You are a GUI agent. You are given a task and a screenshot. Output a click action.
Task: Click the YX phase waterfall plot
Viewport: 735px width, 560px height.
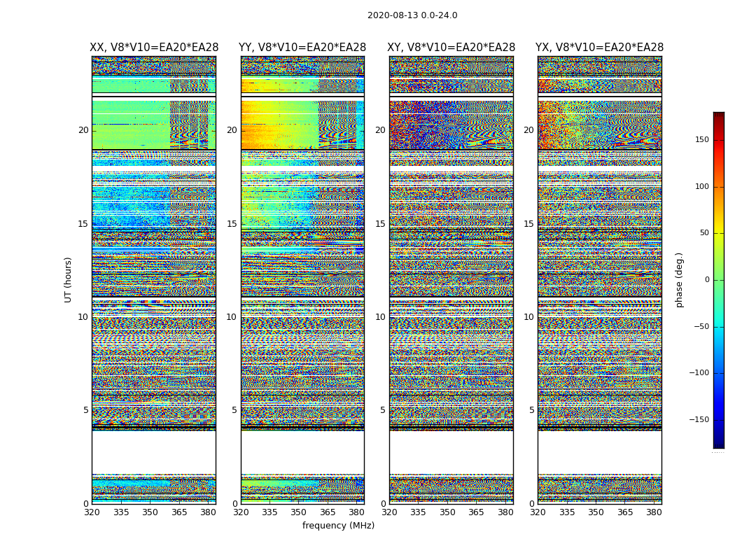pyautogui.click(x=599, y=280)
